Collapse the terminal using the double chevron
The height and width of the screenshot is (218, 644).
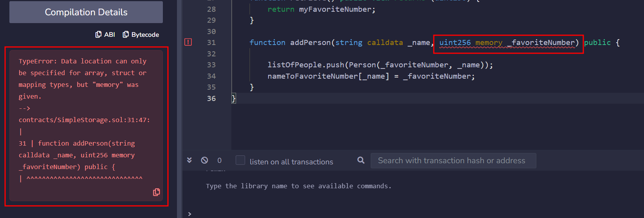click(x=189, y=160)
